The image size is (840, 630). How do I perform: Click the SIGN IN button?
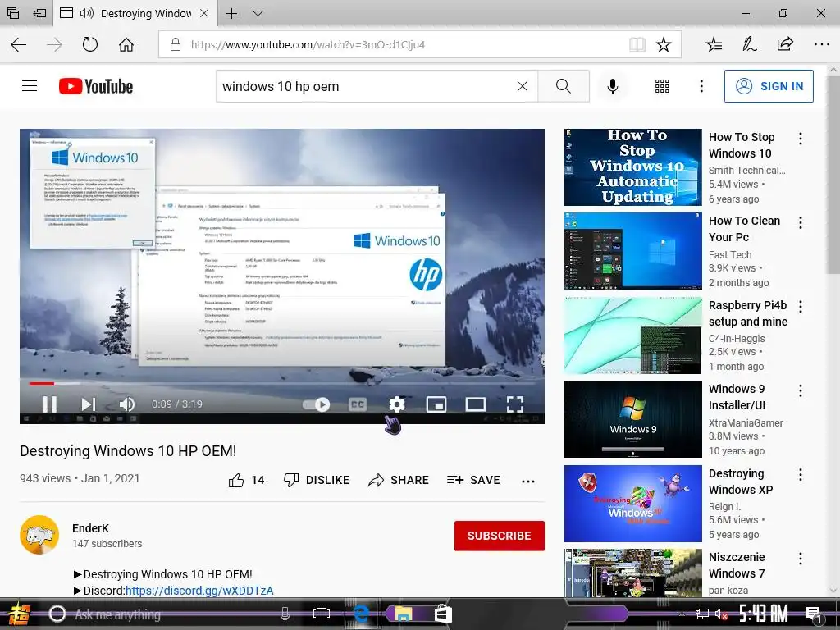769,85
